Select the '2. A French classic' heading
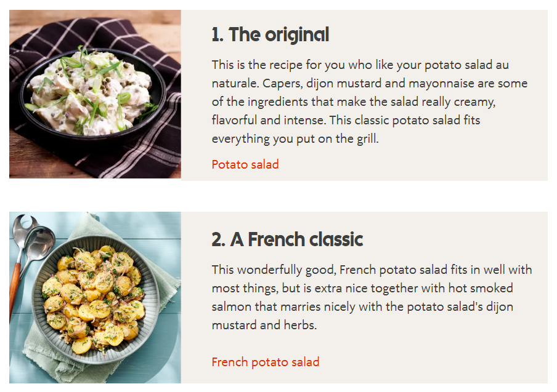 (287, 239)
